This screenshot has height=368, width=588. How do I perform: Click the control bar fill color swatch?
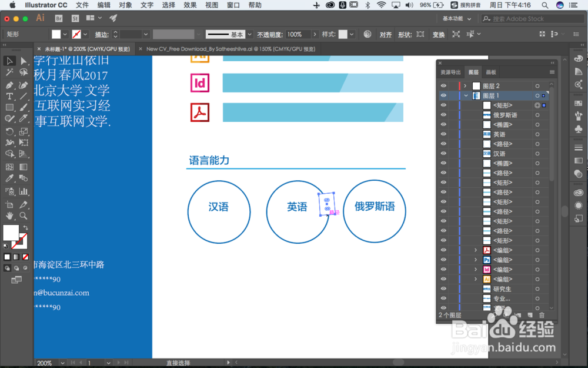coord(56,34)
